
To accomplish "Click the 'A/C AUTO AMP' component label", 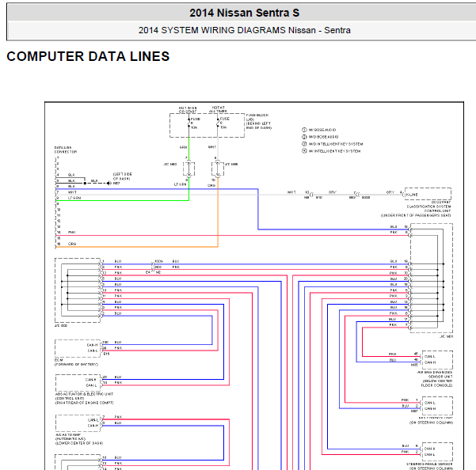I will pos(68,434).
